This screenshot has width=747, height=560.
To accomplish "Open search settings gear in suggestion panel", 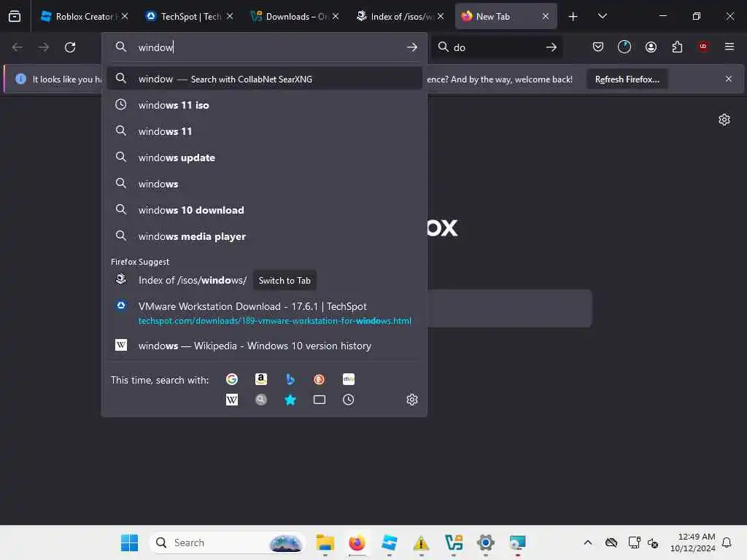I will pos(412,400).
